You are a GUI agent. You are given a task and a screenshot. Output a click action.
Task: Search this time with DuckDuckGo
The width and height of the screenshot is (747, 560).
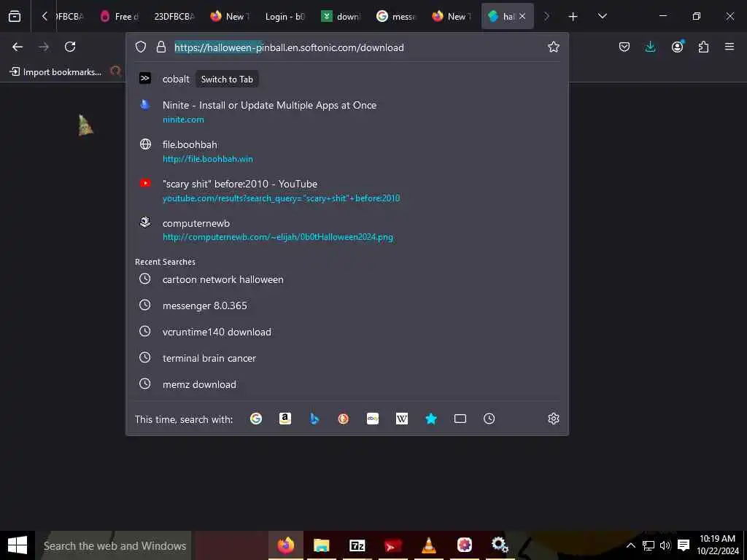343,419
